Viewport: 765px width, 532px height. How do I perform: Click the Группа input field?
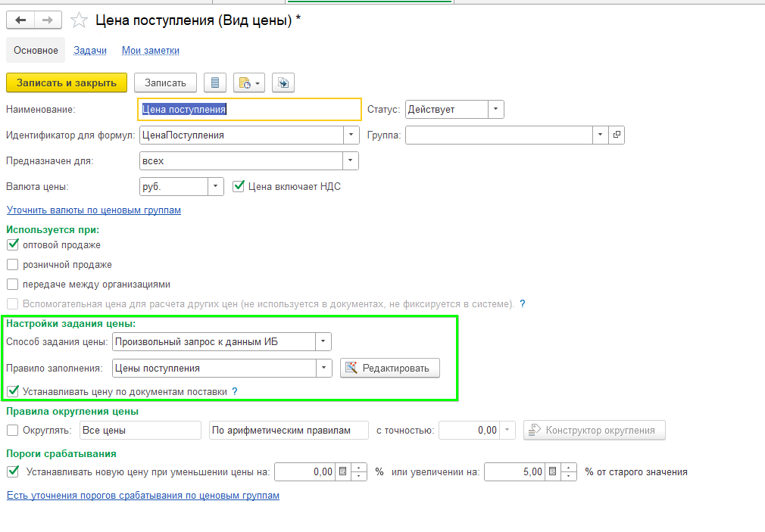pos(499,135)
